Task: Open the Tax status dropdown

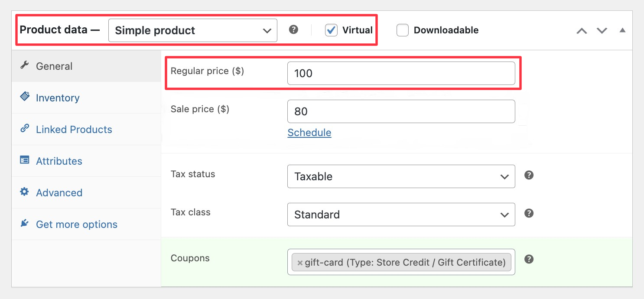Action: pyautogui.click(x=401, y=176)
